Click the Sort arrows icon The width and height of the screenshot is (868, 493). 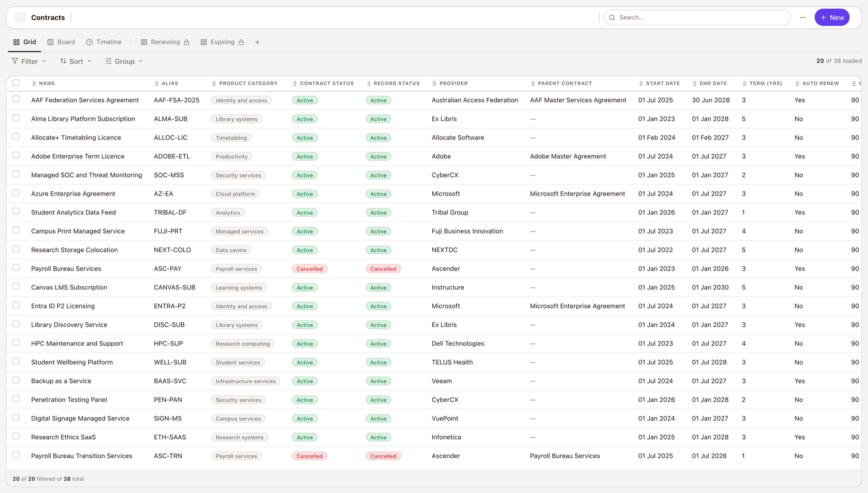(x=63, y=61)
